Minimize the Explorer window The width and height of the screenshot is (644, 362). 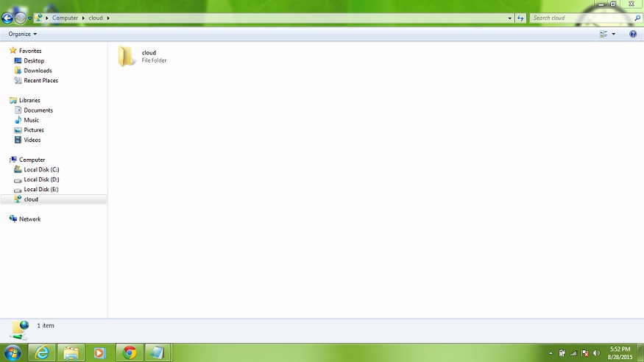point(601,4)
